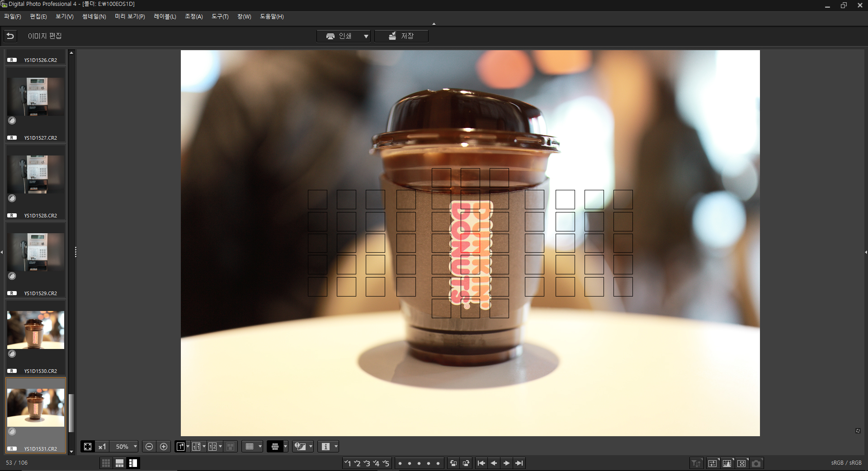Collapse the top toolbar with up arrow
Viewport: 868px width, 471px height.
click(x=434, y=24)
